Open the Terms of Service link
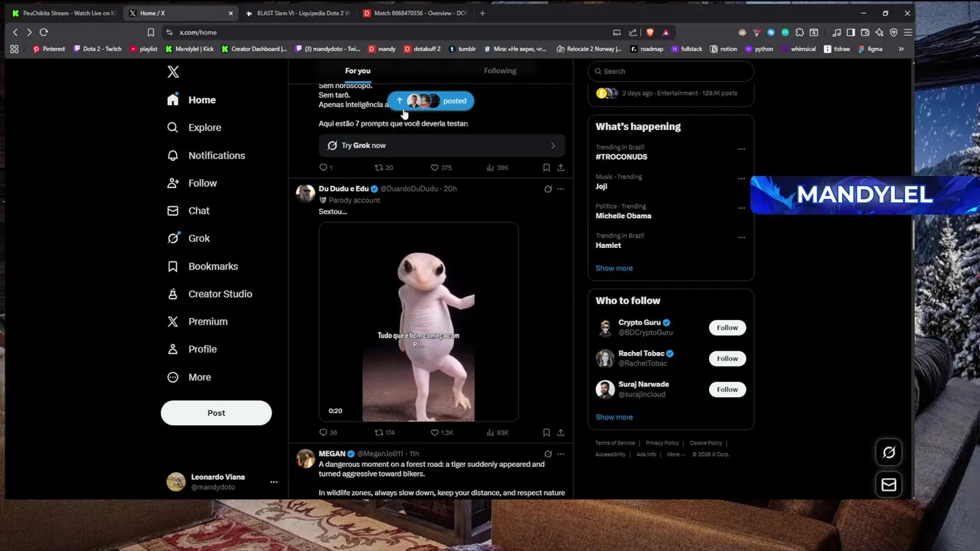 (616, 443)
